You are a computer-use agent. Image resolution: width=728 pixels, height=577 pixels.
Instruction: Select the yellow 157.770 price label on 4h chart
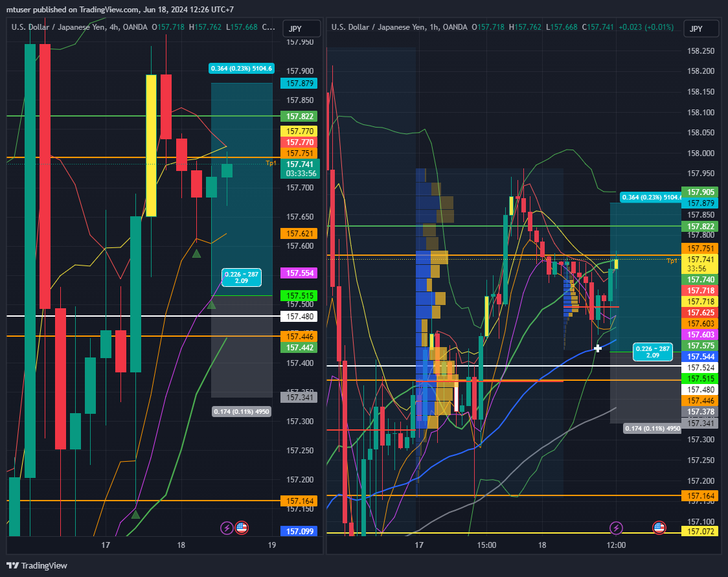(299, 131)
